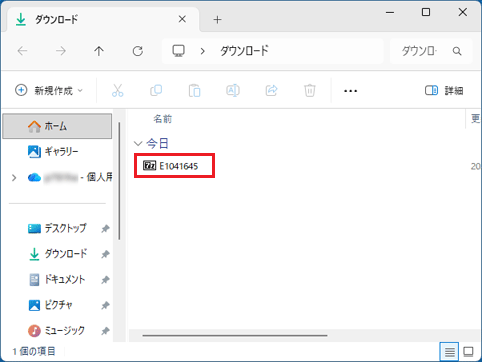Minimize the Explorer window
This screenshot has width=482, height=362.
coord(390,13)
